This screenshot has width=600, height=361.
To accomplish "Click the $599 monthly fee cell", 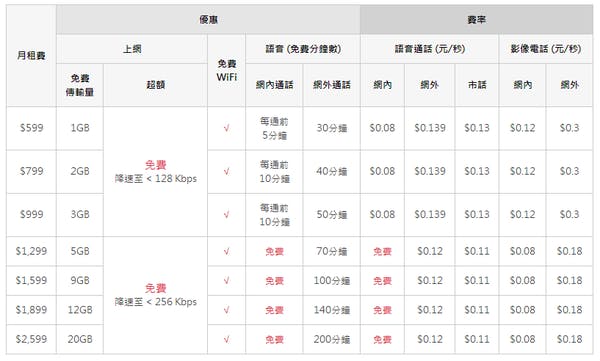I will 31,128.
